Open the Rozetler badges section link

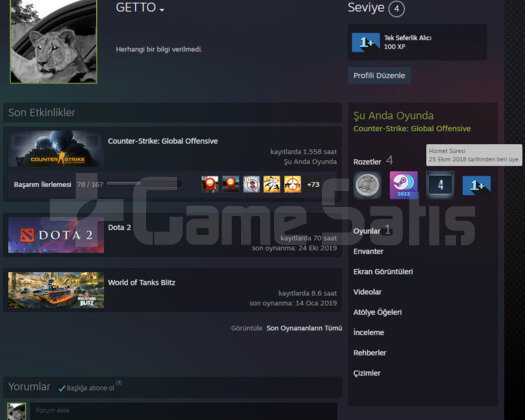click(367, 162)
